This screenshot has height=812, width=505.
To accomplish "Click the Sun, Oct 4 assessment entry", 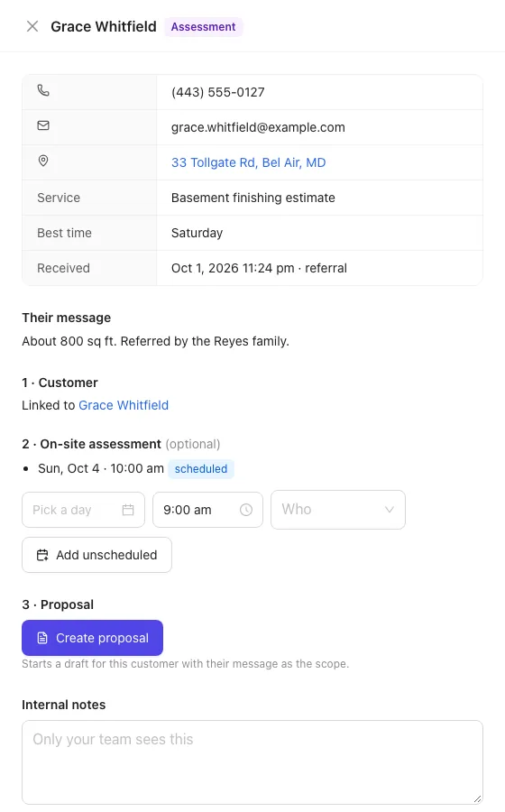I will [101, 468].
